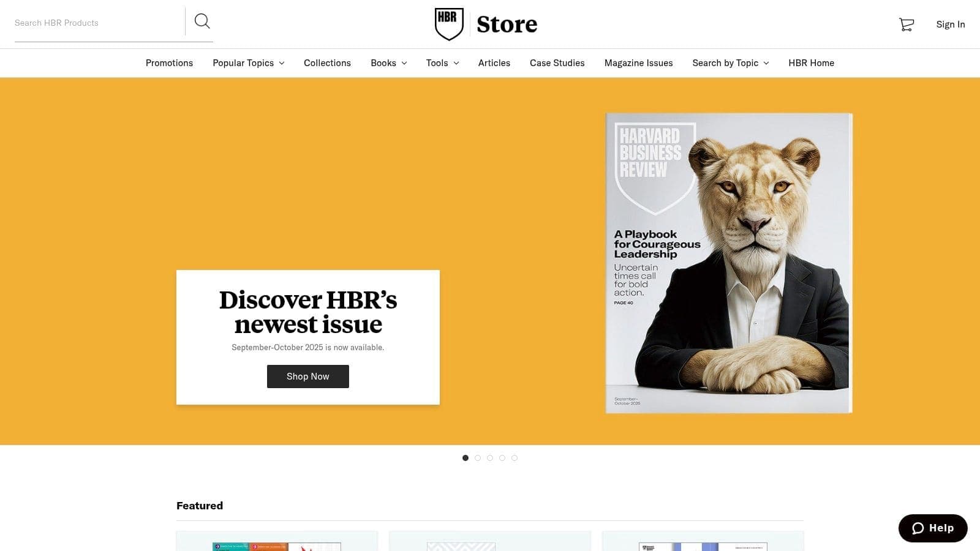The image size is (980, 551).
Task: Open Magazine Issues
Action: coord(638,62)
